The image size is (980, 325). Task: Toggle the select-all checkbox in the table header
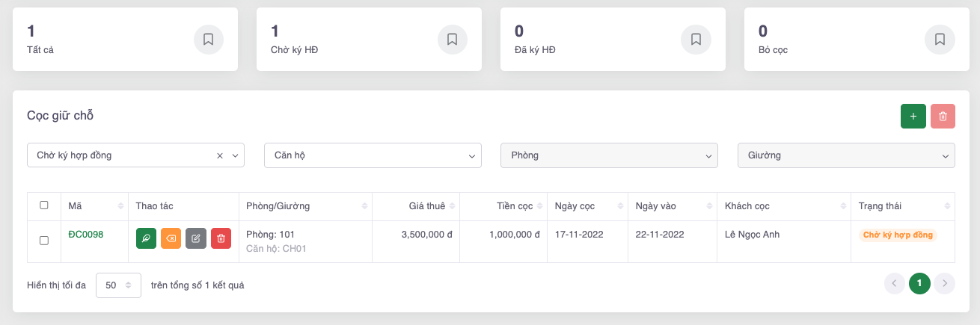click(44, 205)
